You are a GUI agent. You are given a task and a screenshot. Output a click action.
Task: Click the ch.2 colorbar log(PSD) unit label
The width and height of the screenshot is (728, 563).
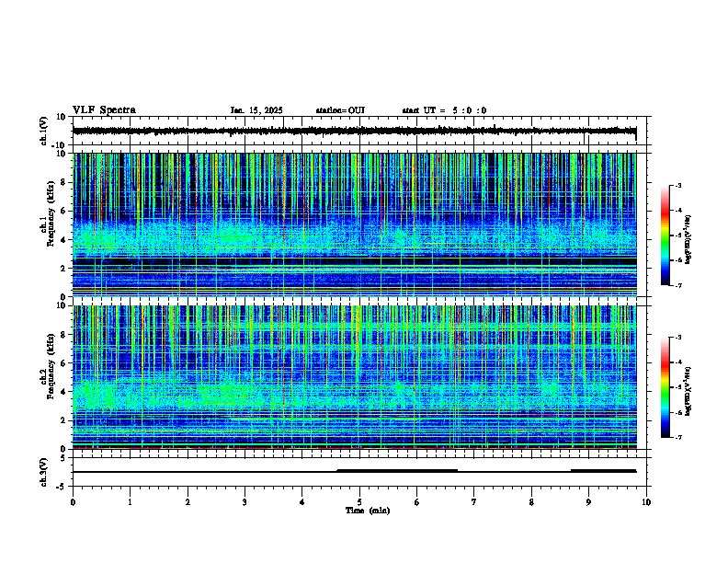(688, 391)
